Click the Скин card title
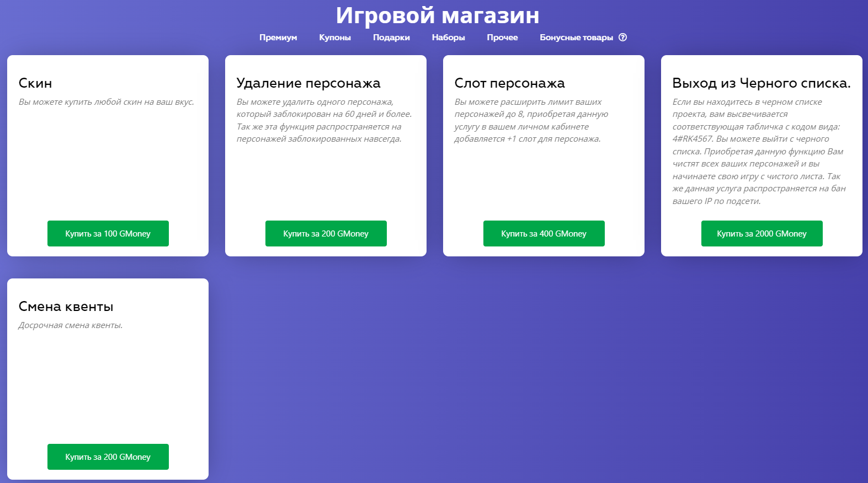The width and height of the screenshot is (868, 483). pos(35,83)
